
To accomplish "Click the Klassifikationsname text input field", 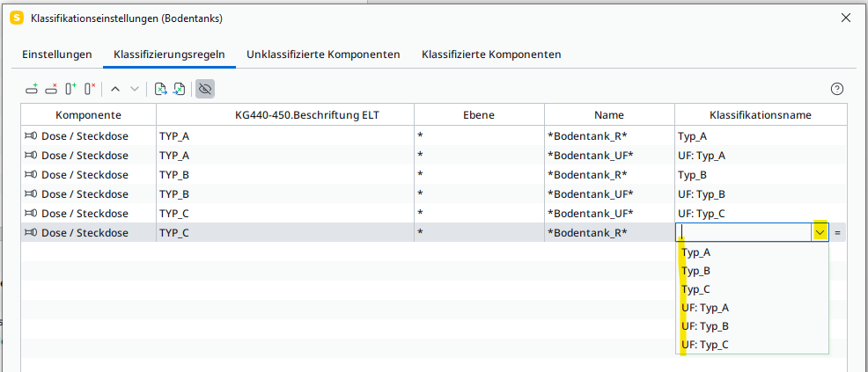I will pos(744,232).
